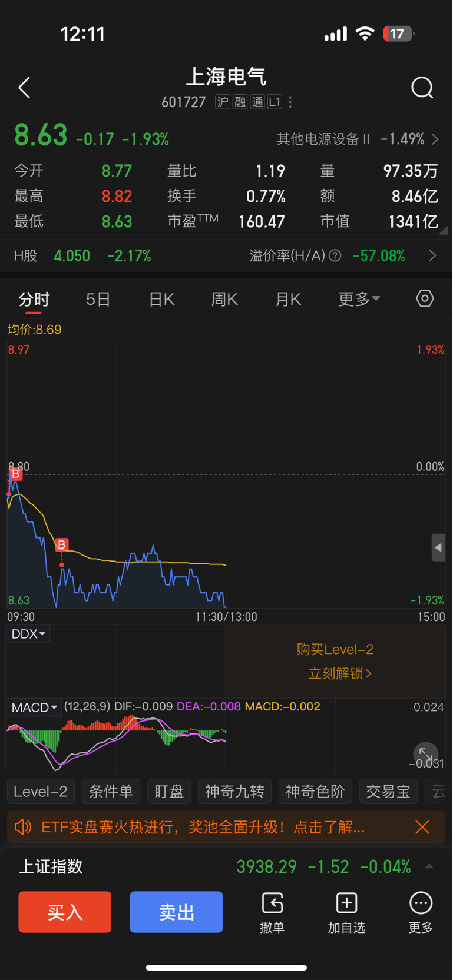453x980 pixels.
Task: Open the three-dot menu beside L1
Action: 290,102
